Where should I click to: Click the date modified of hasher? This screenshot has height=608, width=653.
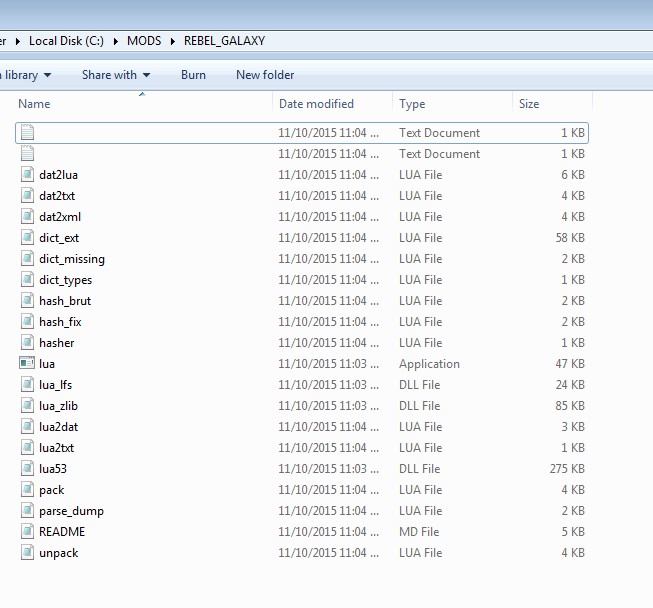[329, 342]
